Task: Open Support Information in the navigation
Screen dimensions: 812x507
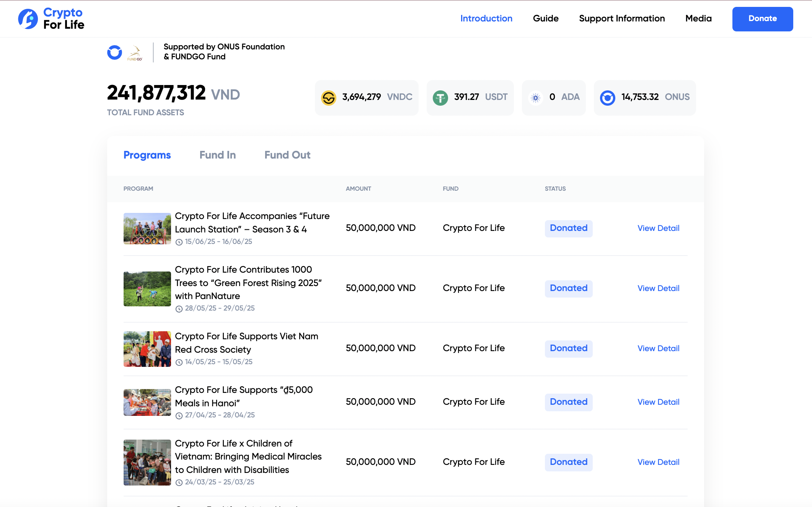Action: pyautogui.click(x=622, y=18)
